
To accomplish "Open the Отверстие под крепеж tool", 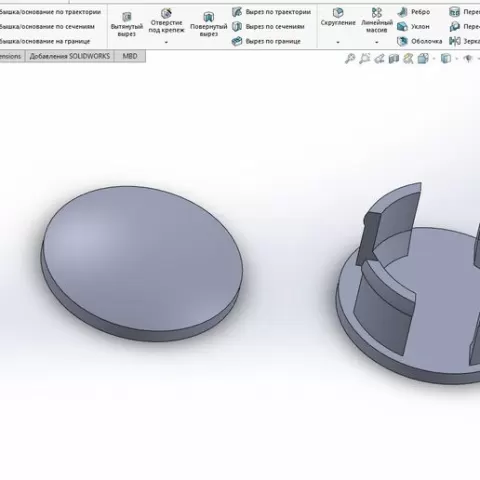I will click(166, 21).
